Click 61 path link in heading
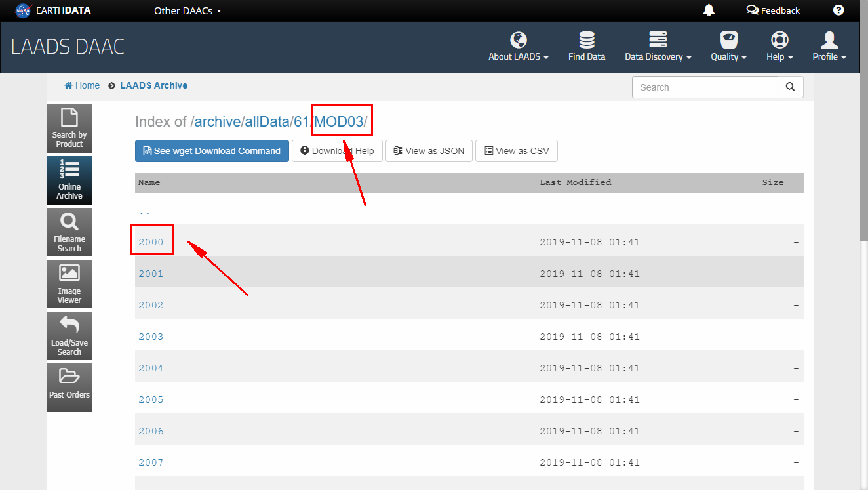 (x=301, y=121)
